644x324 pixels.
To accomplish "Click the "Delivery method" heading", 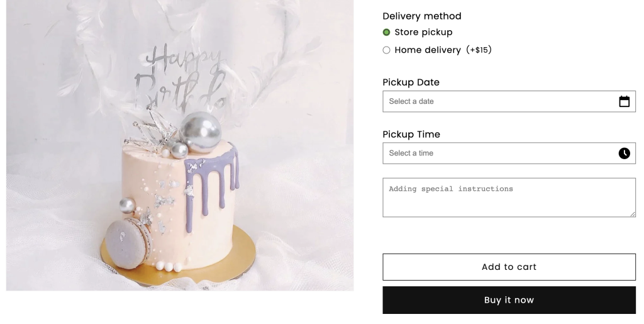I will [422, 16].
